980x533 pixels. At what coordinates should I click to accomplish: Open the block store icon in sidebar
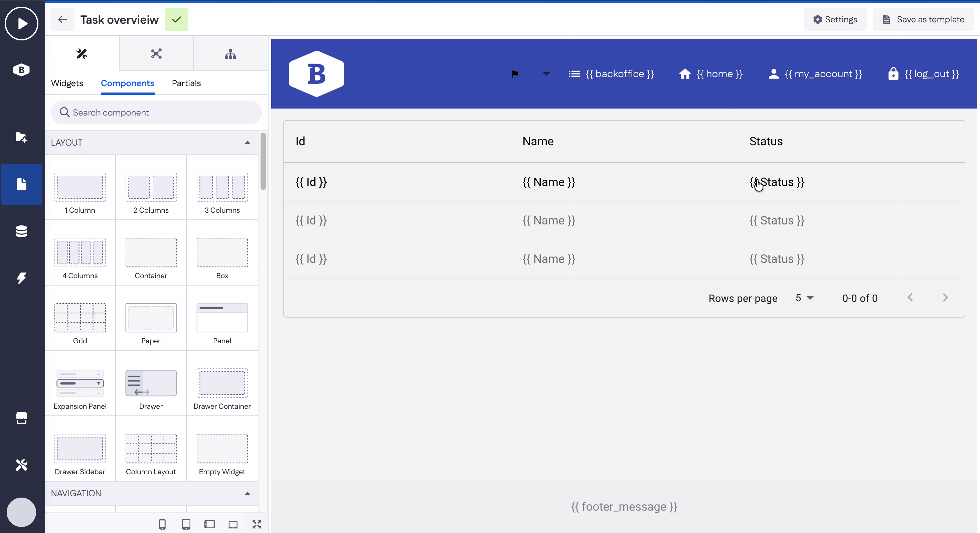click(x=22, y=418)
